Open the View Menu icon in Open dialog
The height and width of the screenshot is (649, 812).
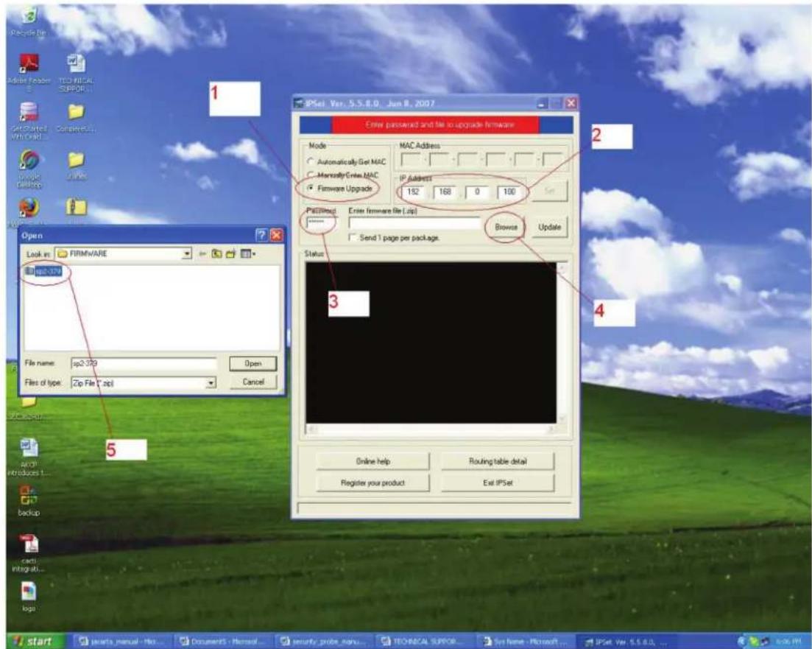(x=247, y=254)
